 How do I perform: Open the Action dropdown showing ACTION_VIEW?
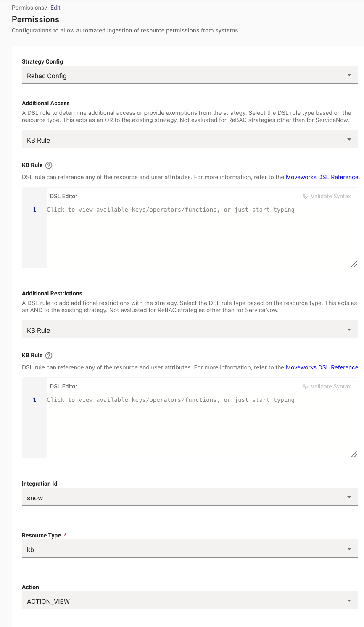pyautogui.click(x=190, y=601)
